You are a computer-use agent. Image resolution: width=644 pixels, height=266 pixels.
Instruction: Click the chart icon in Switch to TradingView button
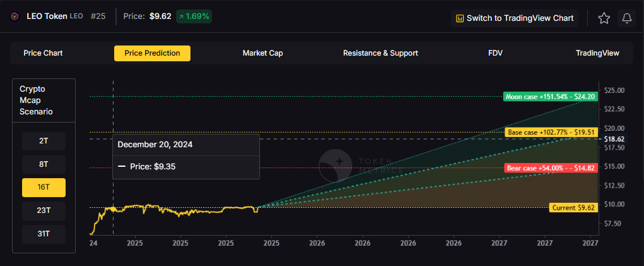(460, 18)
